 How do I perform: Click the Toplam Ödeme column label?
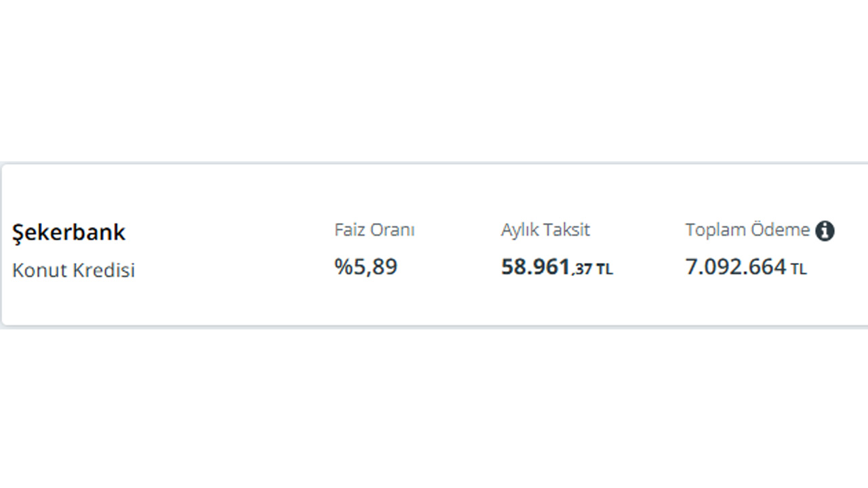[x=747, y=230]
